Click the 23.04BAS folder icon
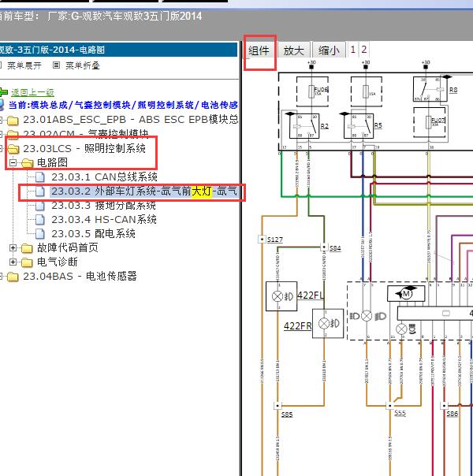 (13, 277)
